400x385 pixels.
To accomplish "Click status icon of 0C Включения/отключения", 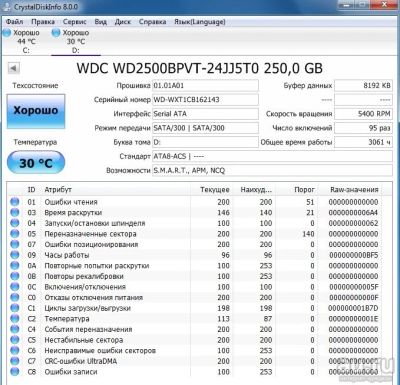I will point(15,287).
